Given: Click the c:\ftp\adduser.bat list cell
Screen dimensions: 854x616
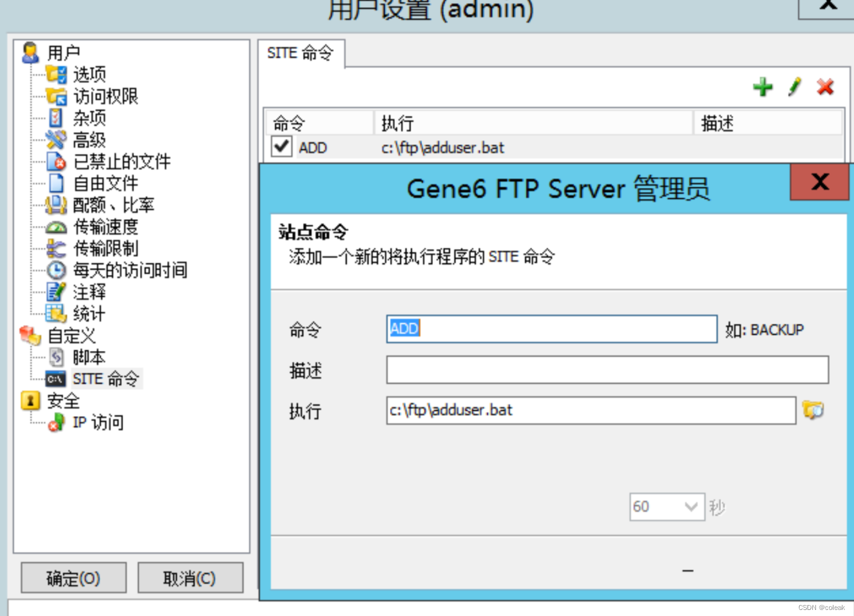Looking at the screenshot, I should click(443, 147).
